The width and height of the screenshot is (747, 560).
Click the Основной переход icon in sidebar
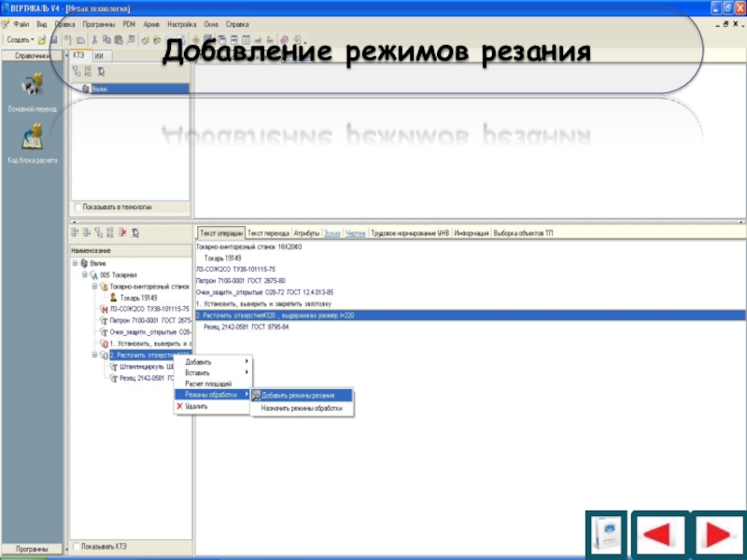[x=32, y=88]
